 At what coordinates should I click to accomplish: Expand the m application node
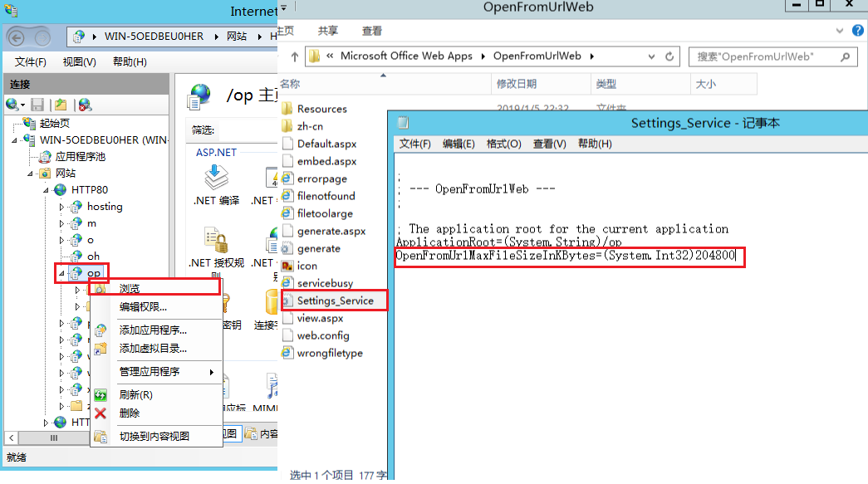pyautogui.click(x=62, y=223)
